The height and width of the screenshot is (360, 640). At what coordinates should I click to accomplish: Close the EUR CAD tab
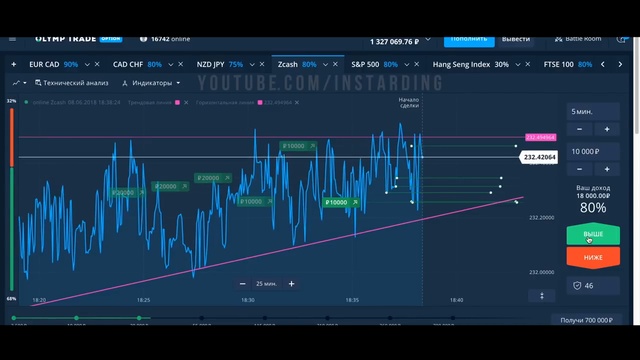(97, 64)
